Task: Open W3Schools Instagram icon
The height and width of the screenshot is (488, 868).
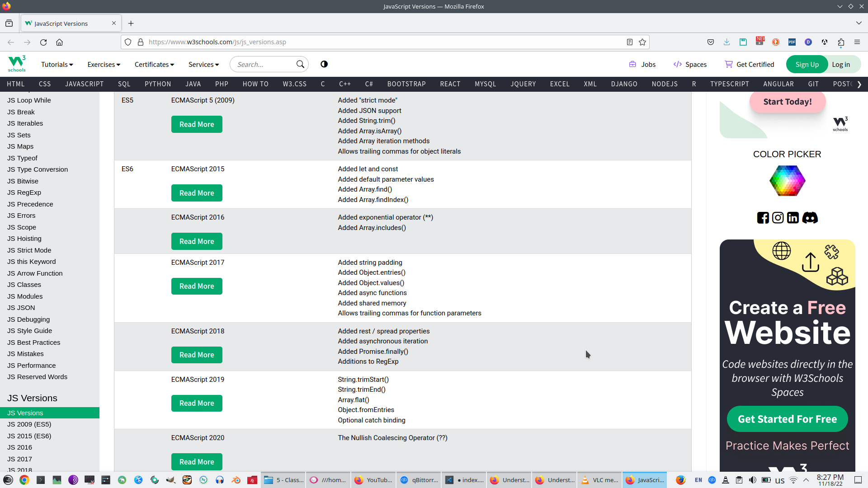Action: pos(778,218)
